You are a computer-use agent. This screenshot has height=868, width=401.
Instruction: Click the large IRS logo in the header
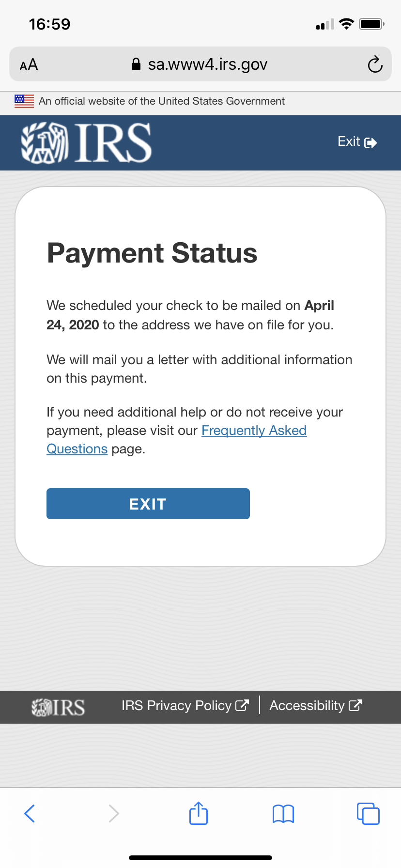pyautogui.click(x=86, y=142)
